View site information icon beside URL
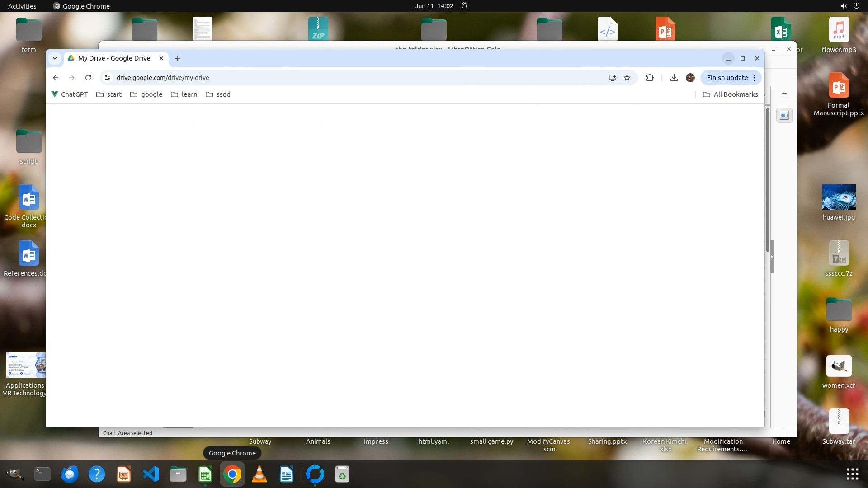Viewport: 868px width, 488px height. (108, 78)
